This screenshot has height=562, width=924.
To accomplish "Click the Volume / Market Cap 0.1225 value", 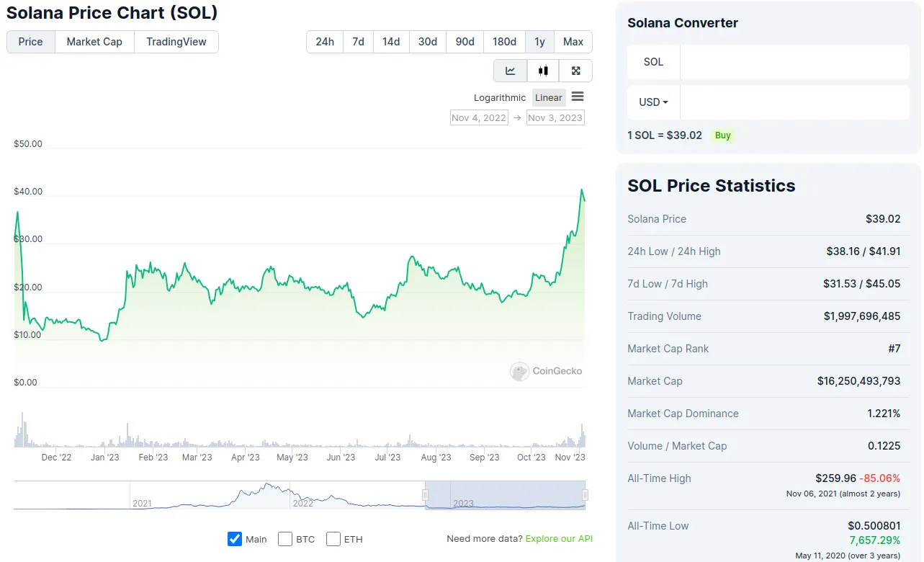I will (884, 446).
